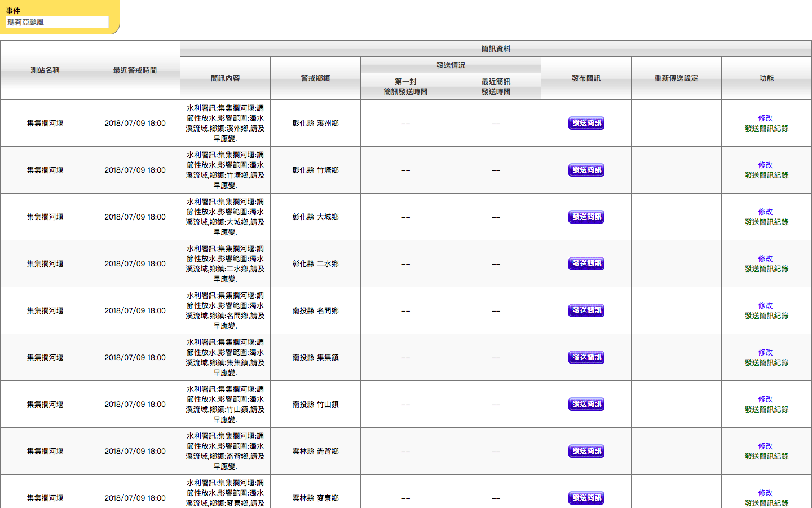This screenshot has height=508, width=812.
Task: View 發送簡訊紀錄 for 崙背鄉 row
Action: pyautogui.click(x=766, y=456)
